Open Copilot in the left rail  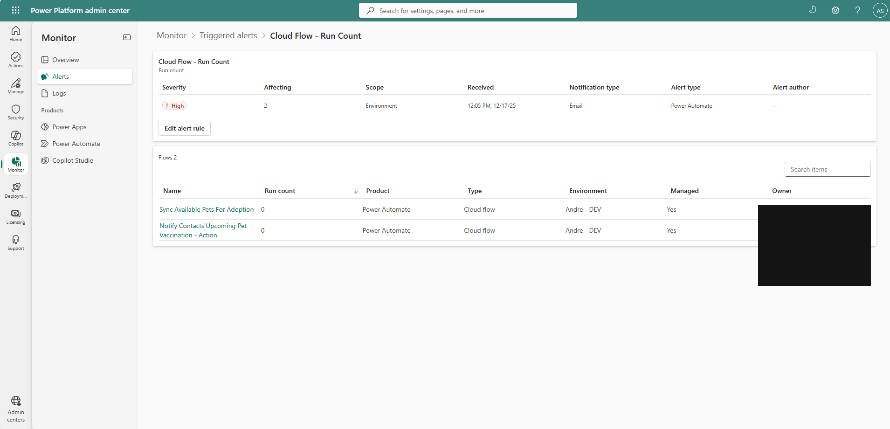pyautogui.click(x=16, y=138)
